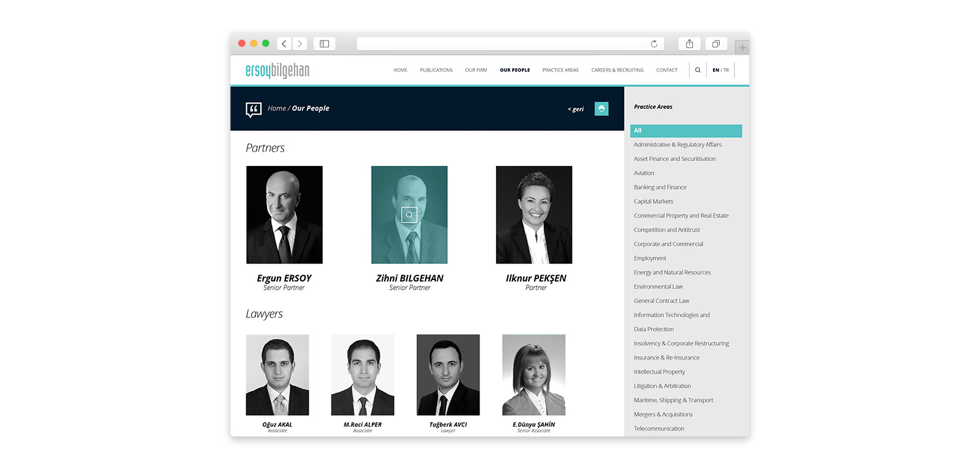Filter by Commercial Property and Real Estate

(681, 216)
